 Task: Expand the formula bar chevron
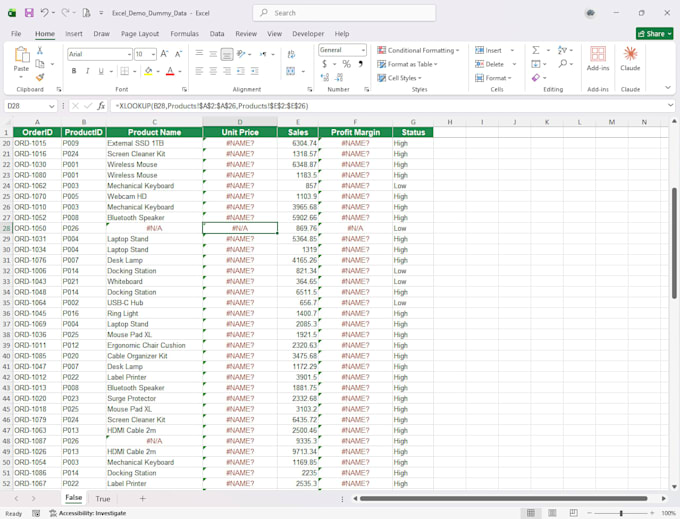point(670,105)
